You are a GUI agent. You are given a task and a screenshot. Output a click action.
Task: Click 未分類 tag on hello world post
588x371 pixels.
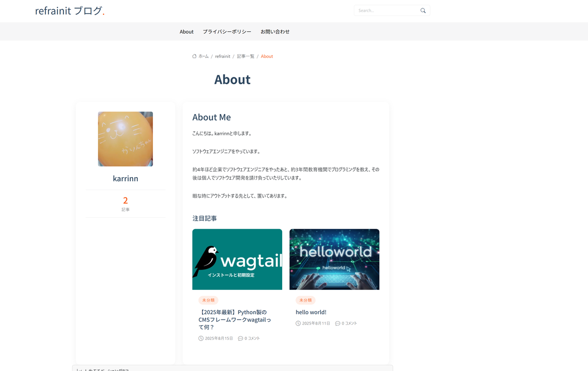point(305,300)
